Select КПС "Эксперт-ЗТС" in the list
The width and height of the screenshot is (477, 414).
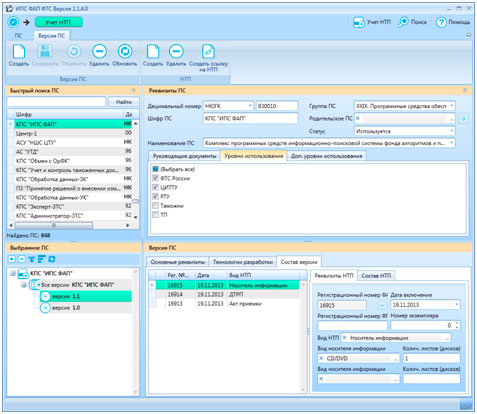tap(69, 207)
